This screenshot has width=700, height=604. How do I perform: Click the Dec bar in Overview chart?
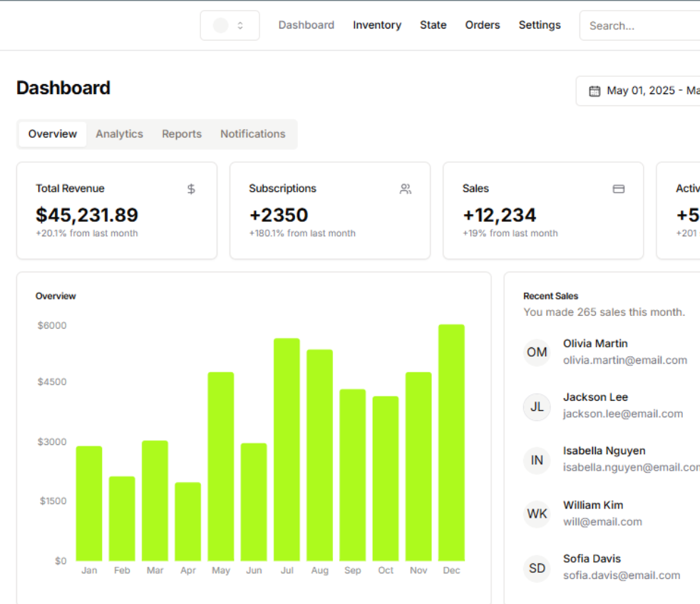pos(451,443)
